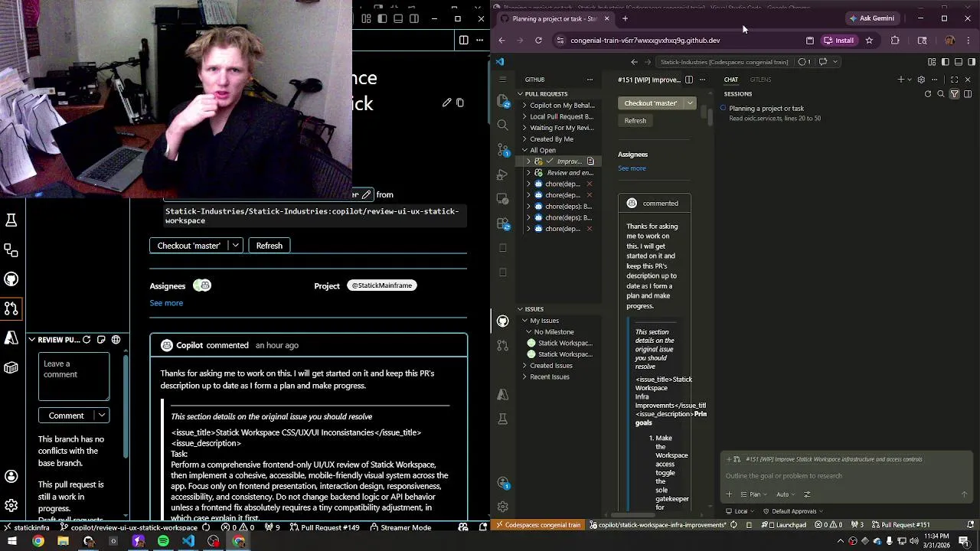Select Chrome tab Planning a project or task
The height and width of the screenshot is (551, 980).
click(x=555, y=18)
